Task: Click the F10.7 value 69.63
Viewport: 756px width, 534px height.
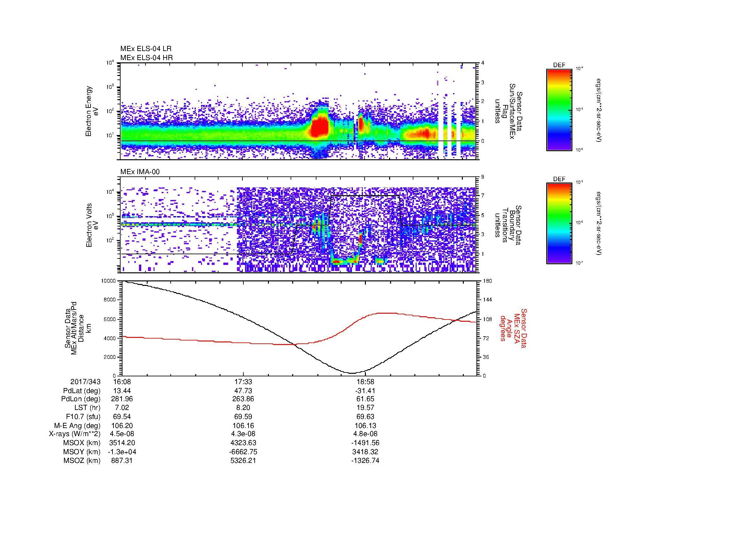Action: (365, 416)
